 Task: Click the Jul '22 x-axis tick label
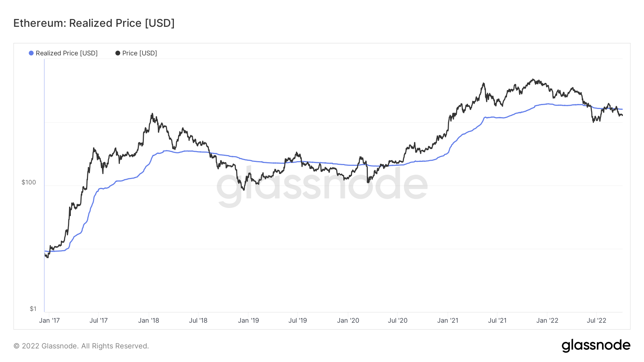[x=596, y=321]
